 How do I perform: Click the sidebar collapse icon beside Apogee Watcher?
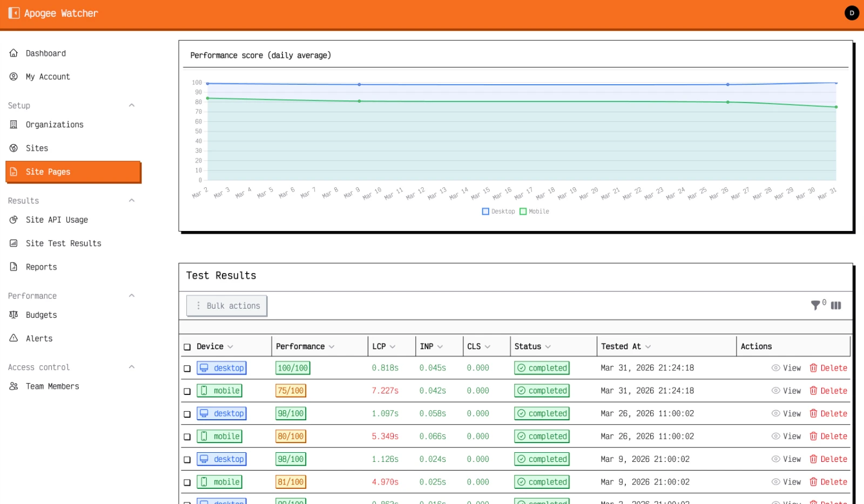click(x=14, y=13)
